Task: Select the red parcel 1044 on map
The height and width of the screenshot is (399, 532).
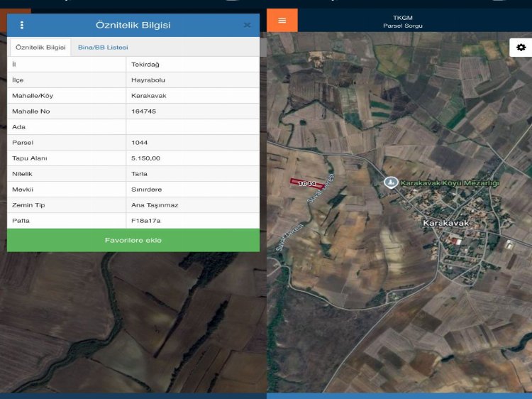Action: (306, 183)
